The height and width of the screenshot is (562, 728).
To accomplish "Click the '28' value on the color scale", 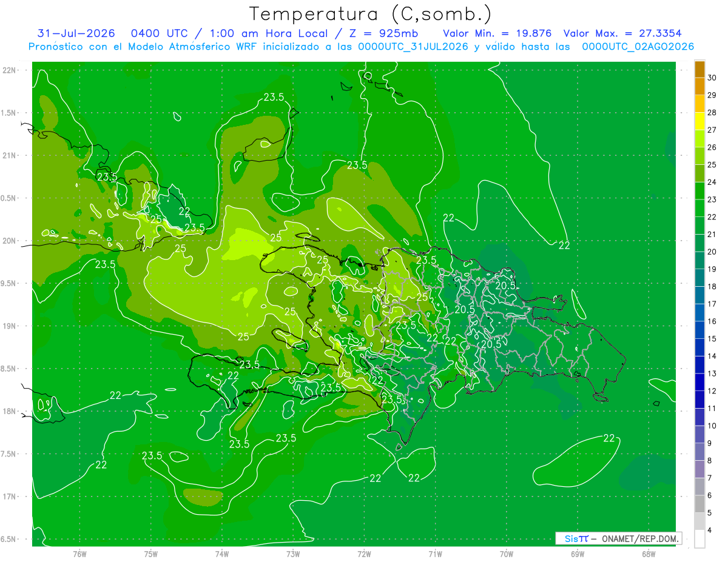I will click(x=712, y=113).
